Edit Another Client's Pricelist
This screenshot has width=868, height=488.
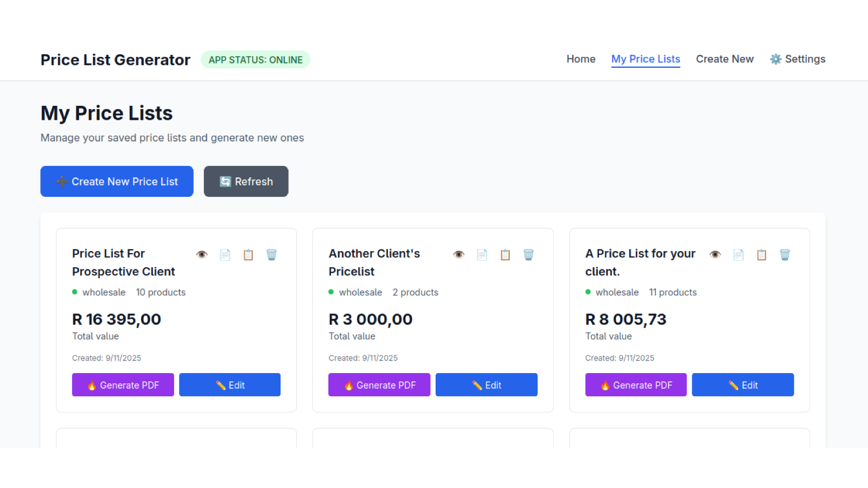487,385
